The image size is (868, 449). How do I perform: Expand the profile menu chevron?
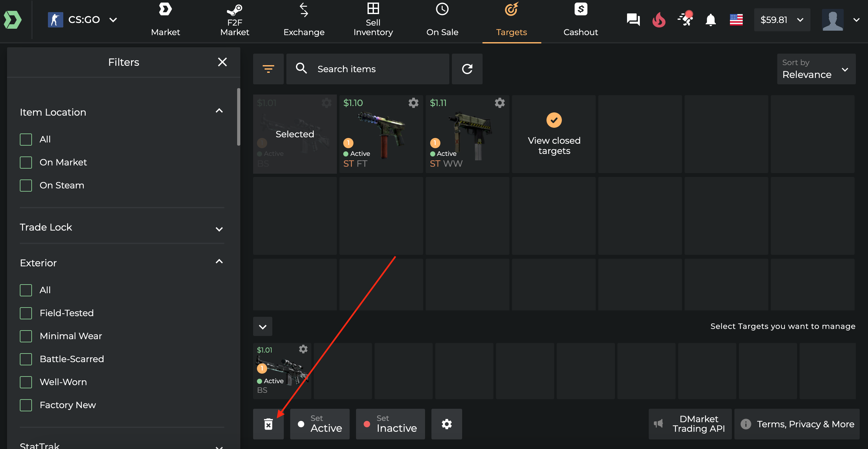tap(856, 20)
